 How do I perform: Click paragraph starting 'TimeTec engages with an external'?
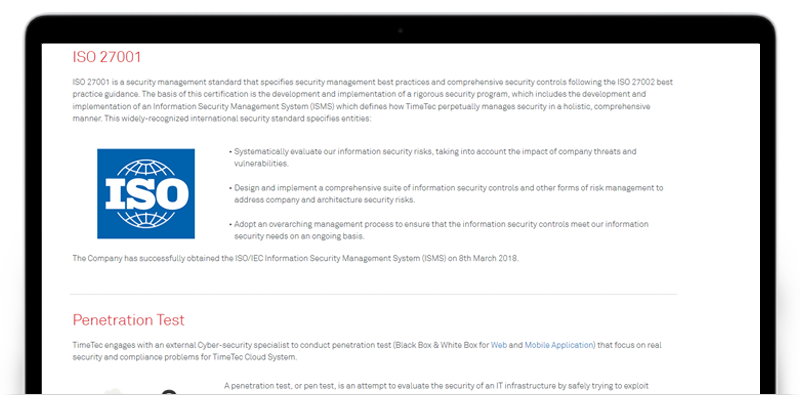[x=367, y=351]
